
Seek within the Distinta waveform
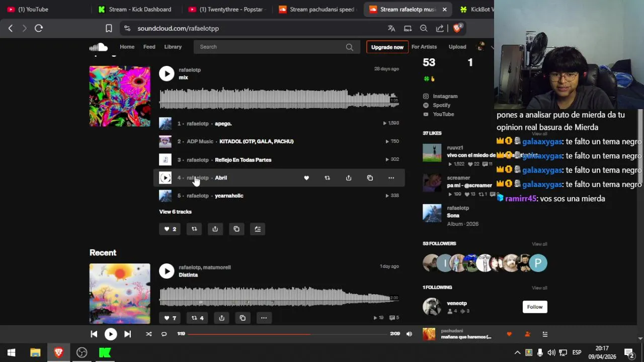(x=279, y=296)
